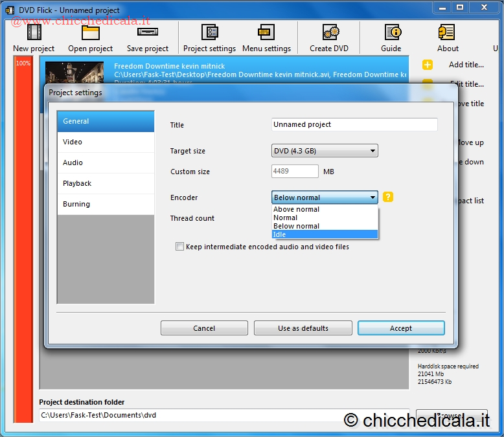504x437 pixels.
Task: Open Menu settings from the toolbar
Action: (266, 34)
